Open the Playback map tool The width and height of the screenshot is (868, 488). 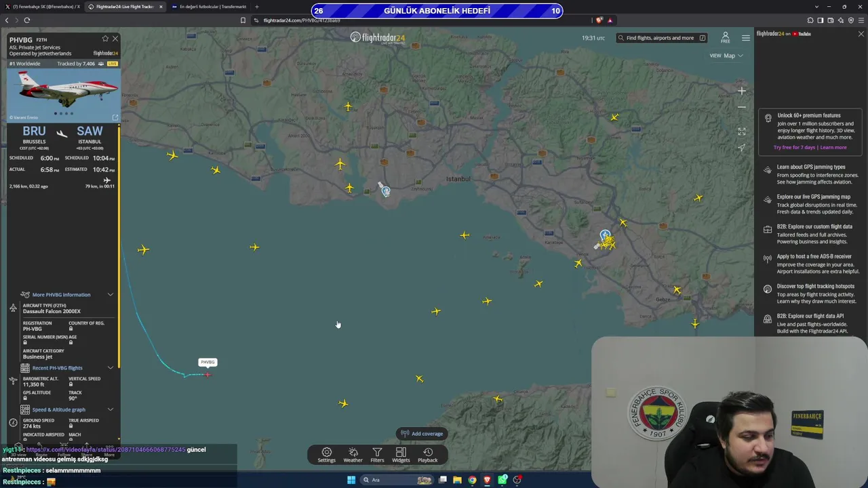pyautogui.click(x=428, y=455)
